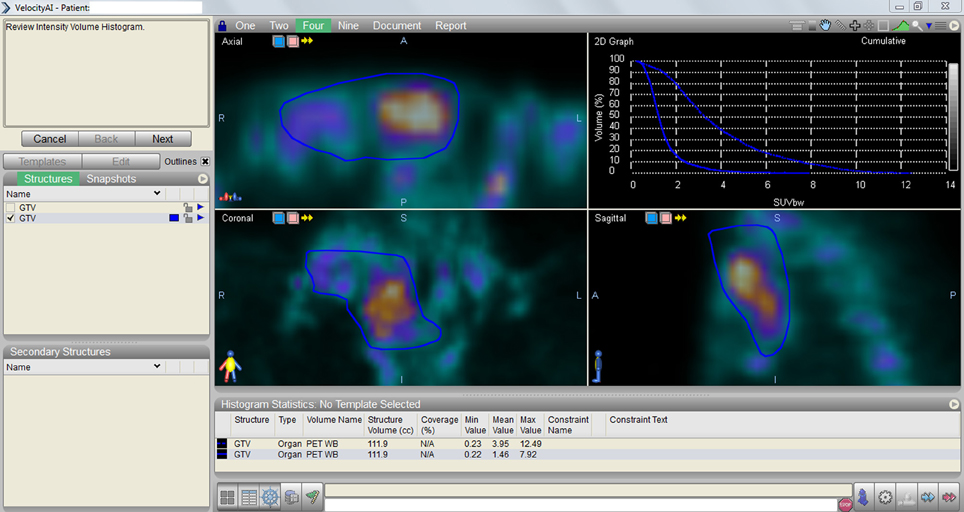The image size is (964, 512).
Task: Check the first unchecked GTV structure
Action: point(10,208)
